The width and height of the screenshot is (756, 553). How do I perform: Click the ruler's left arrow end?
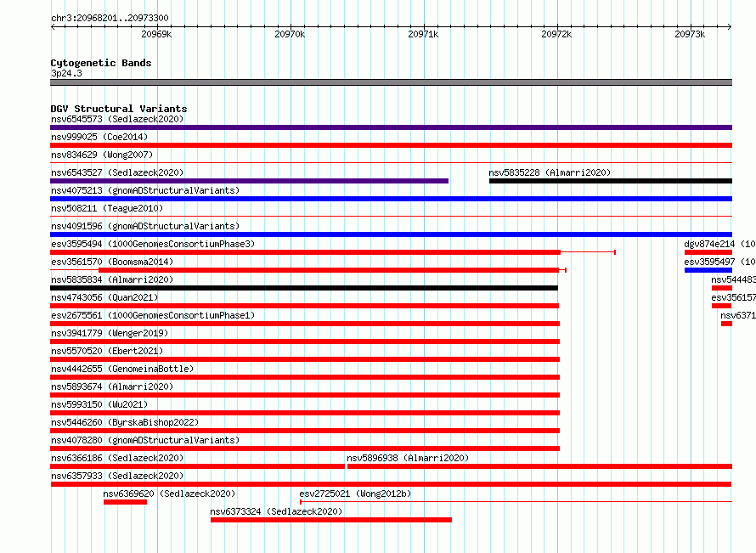[x=53, y=26]
